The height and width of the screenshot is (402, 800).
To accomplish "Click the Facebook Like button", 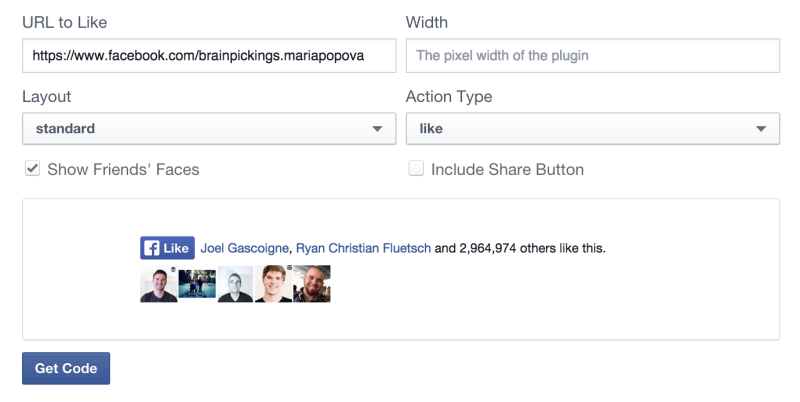I will coord(167,248).
